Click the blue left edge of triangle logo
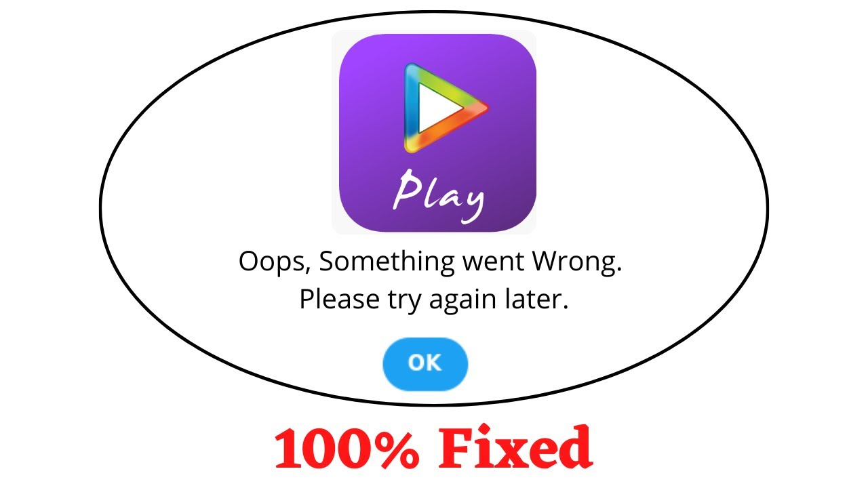The image size is (868, 488). click(410, 108)
